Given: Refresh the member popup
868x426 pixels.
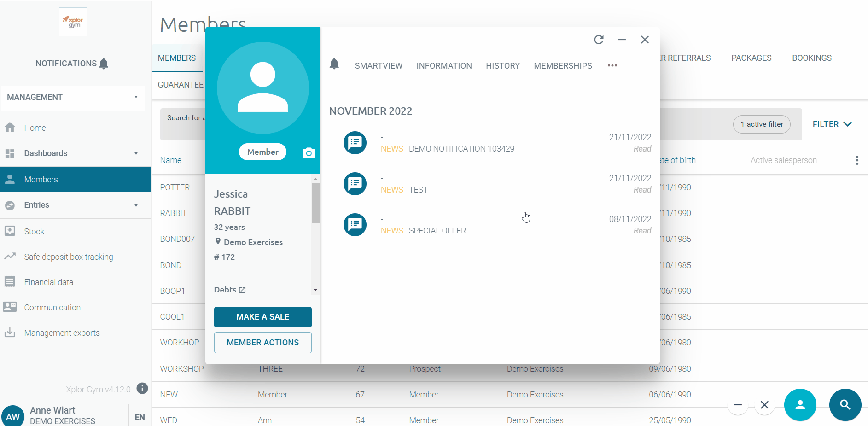Looking at the screenshot, I should coord(599,40).
